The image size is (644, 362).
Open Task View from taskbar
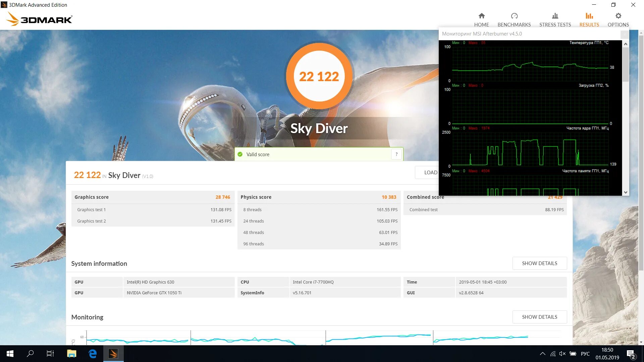click(x=50, y=354)
